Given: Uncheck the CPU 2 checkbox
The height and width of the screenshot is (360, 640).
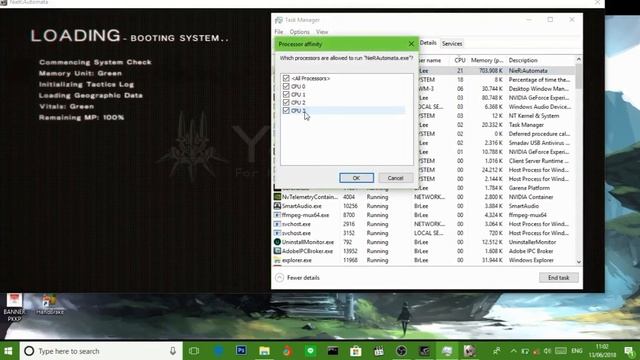Looking at the screenshot, I should click(286, 102).
